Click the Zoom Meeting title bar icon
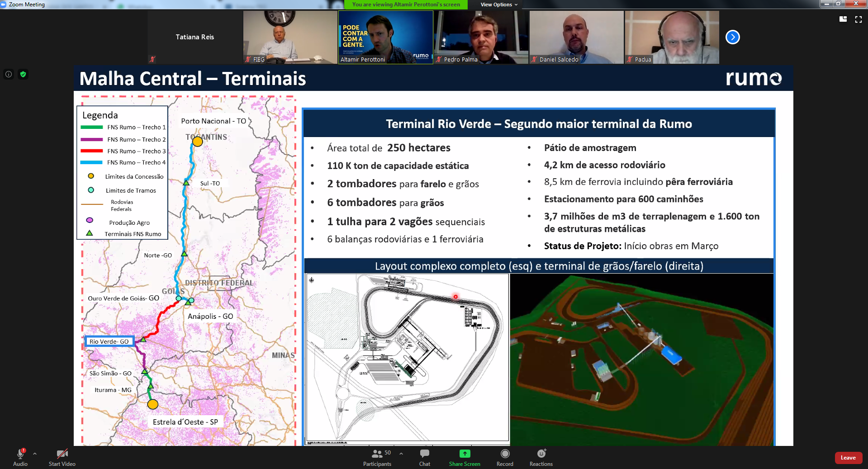This screenshot has width=868, height=469. click(x=4, y=4)
